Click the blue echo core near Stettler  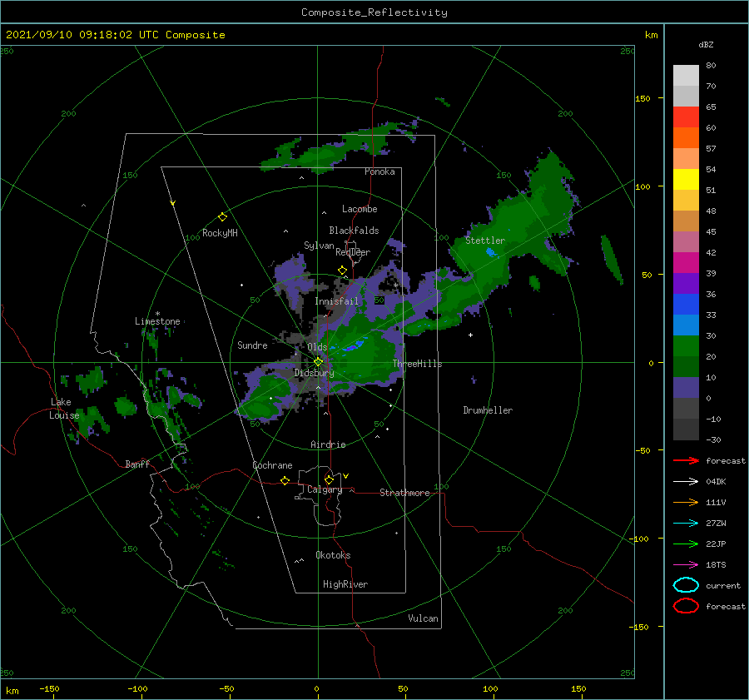[x=490, y=252]
